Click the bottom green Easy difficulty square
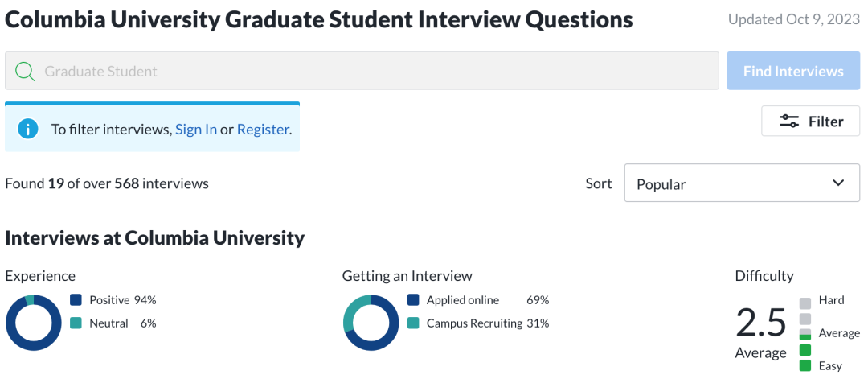This screenshot has width=868, height=379. click(805, 365)
